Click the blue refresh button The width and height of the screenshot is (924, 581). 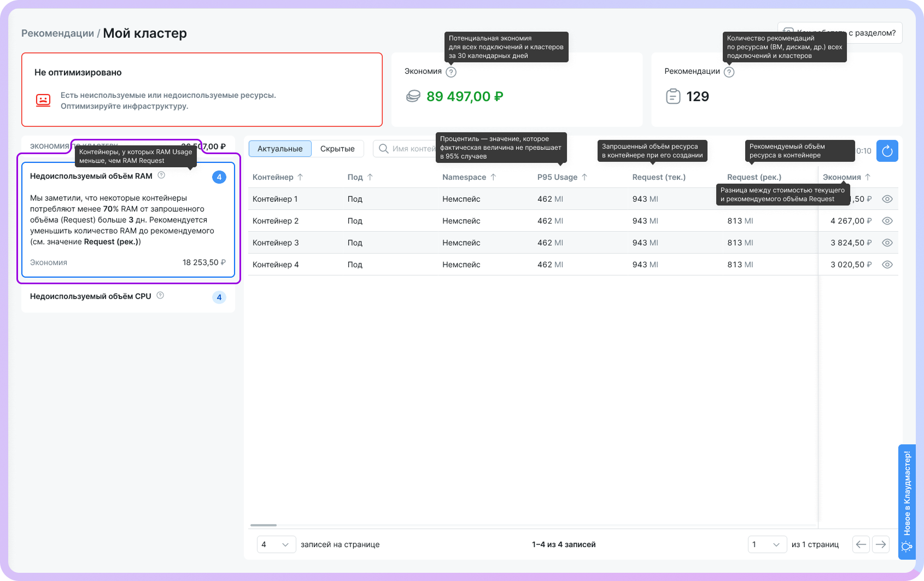coord(887,151)
